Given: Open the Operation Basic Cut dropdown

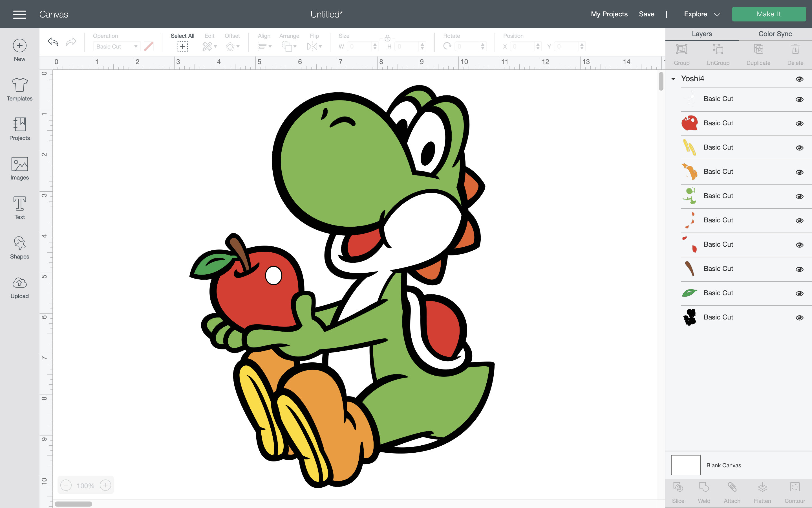Looking at the screenshot, I should [x=116, y=46].
